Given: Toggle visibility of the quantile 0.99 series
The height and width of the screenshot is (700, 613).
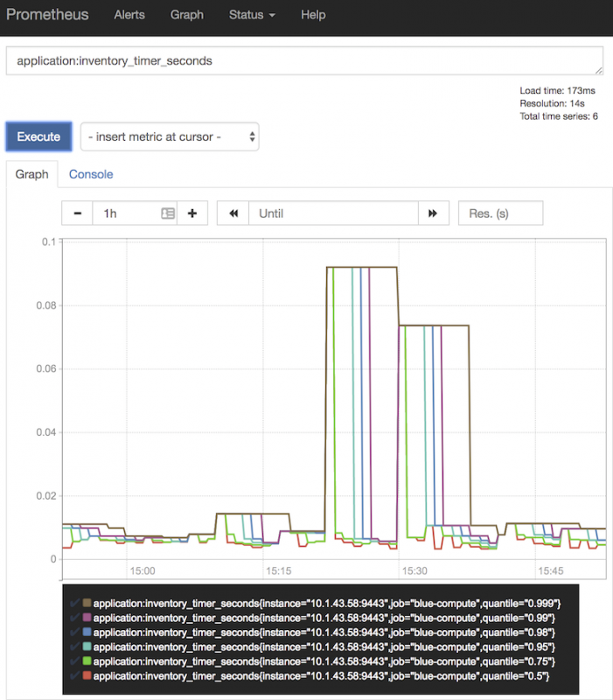Looking at the screenshot, I should click(x=73, y=618).
